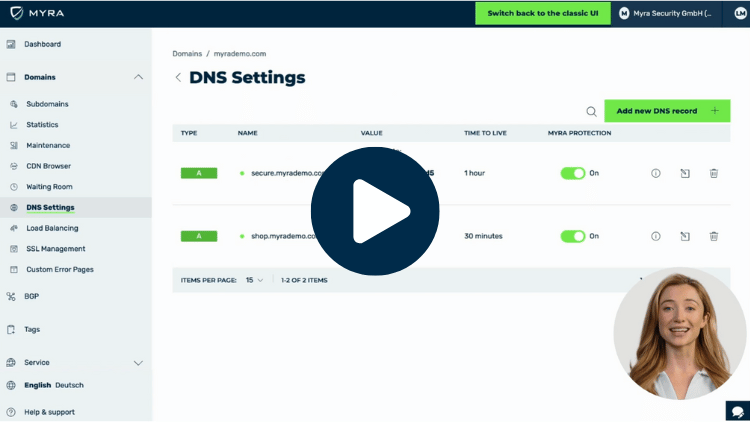
Task: Open Load Balancing
Action: pos(52,228)
